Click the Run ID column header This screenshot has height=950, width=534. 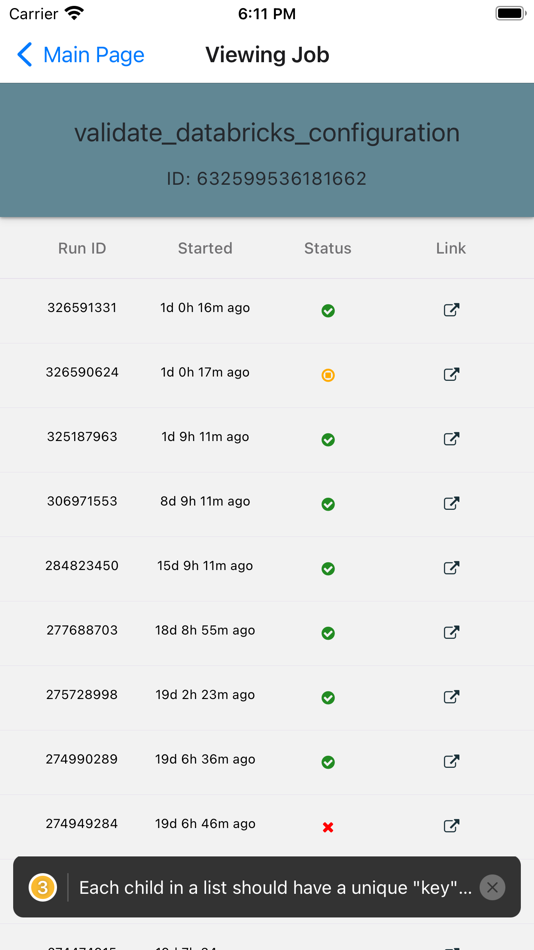click(x=82, y=248)
